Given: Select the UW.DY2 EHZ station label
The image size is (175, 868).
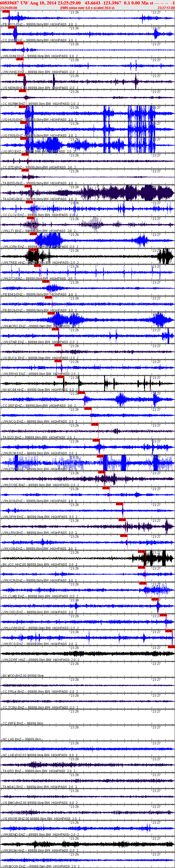Looking at the screenshot, I should point(40,279).
